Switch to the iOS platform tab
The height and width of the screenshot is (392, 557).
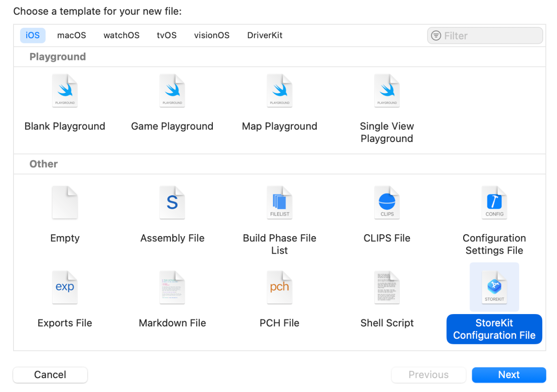[33, 35]
